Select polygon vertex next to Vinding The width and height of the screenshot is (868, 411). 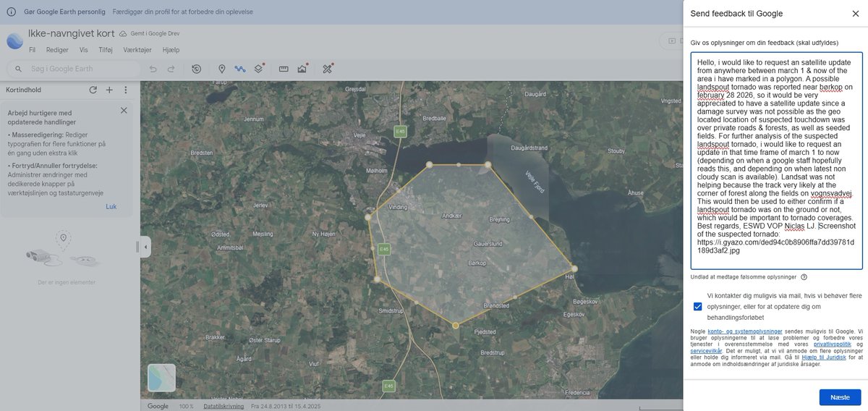click(x=368, y=216)
